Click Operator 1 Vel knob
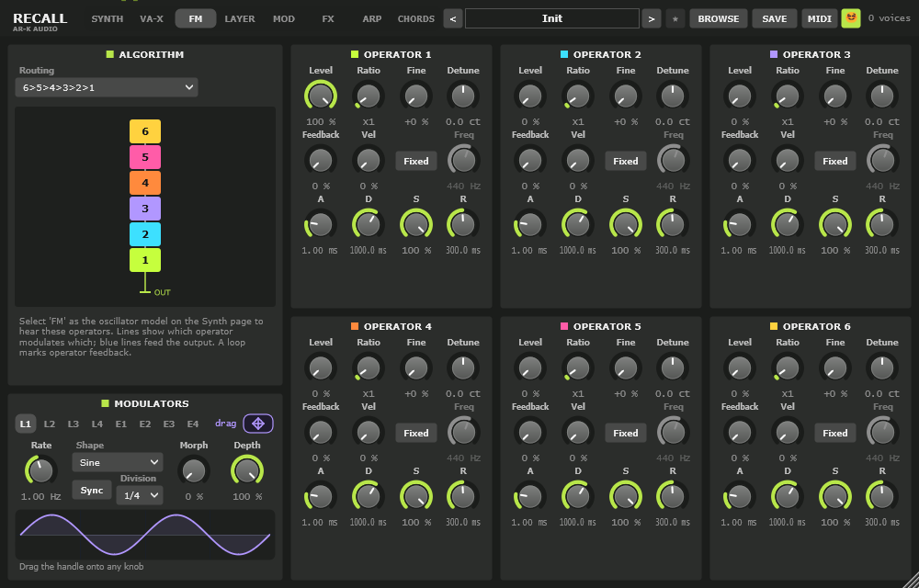Viewport: 919px width, 588px height. click(369, 159)
